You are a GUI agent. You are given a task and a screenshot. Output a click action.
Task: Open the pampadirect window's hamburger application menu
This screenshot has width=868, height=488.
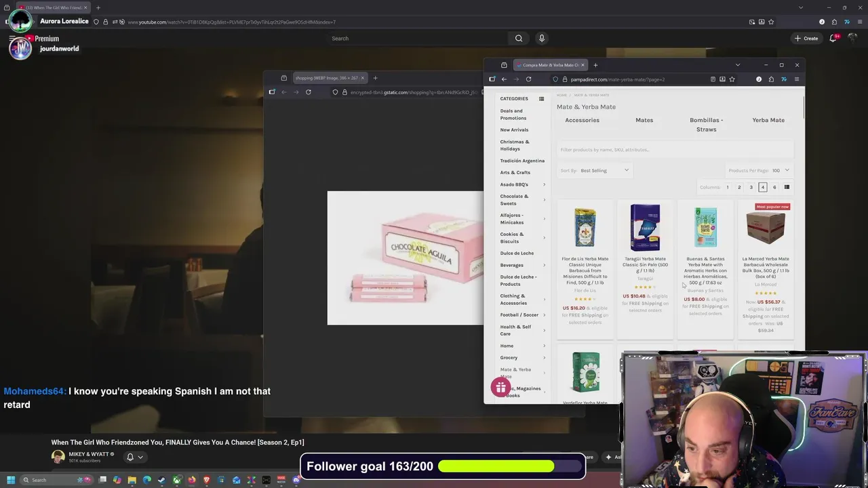[796, 79]
